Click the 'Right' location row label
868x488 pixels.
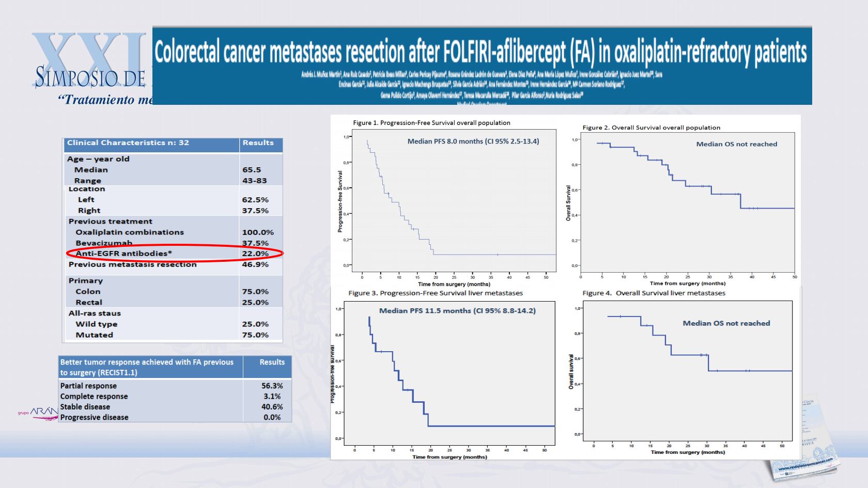[89, 211]
